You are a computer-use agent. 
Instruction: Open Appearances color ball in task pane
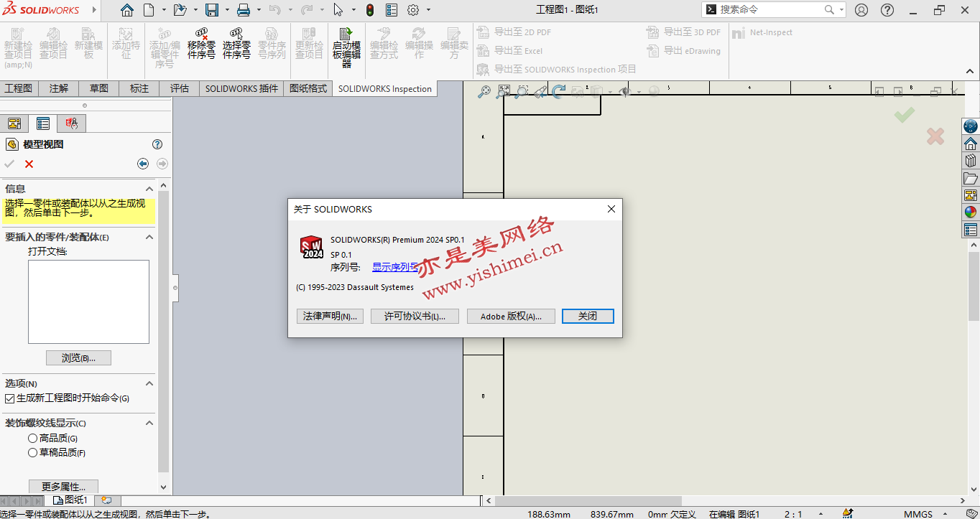(971, 212)
